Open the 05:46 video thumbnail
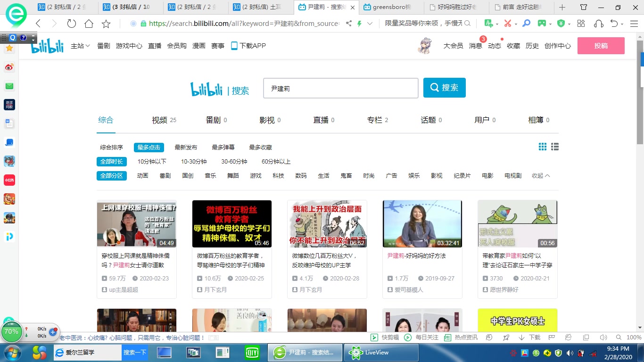Image resolution: width=644 pixels, height=362 pixels. click(x=232, y=223)
